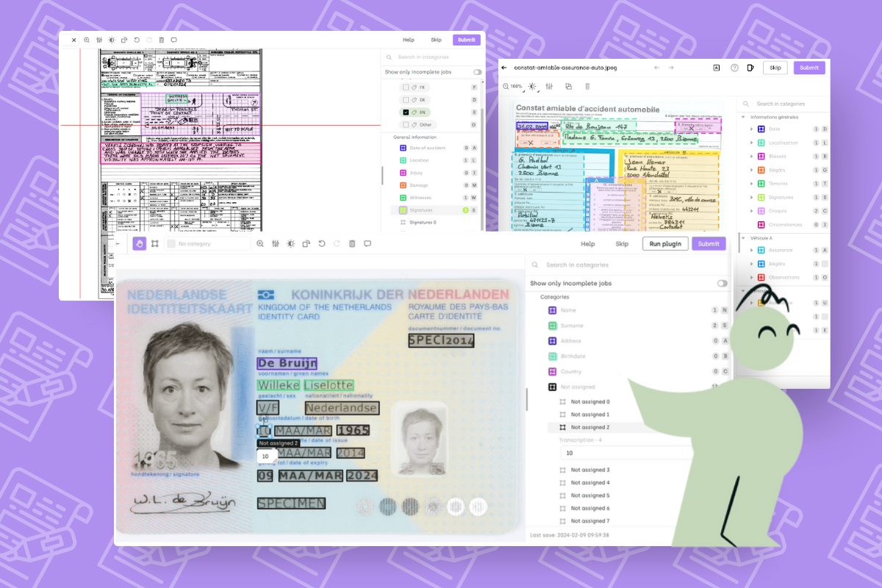Click the Help menu item
The height and width of the screenshot is (588, 882).
pyautogui.click(x=588, y=243)
